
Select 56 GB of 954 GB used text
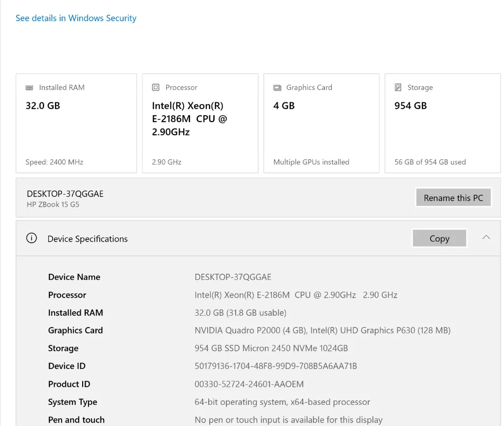click(x=430, y=162)
